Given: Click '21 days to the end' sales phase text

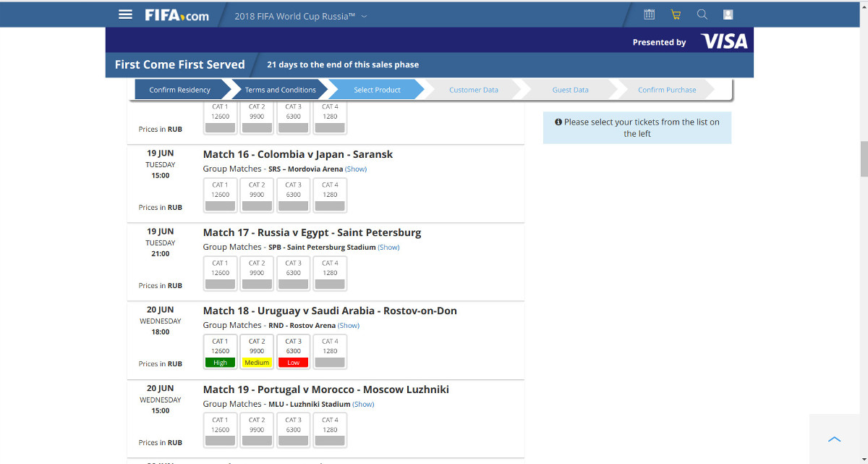Looking at the screenshot, I should pyautogui.click(x=343, y=64).
